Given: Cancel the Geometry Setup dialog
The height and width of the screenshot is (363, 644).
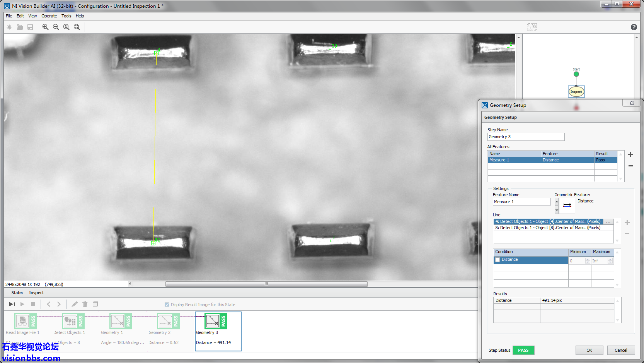Looking at the screenshot, I should pyautogui.click(x=621, y=350).
